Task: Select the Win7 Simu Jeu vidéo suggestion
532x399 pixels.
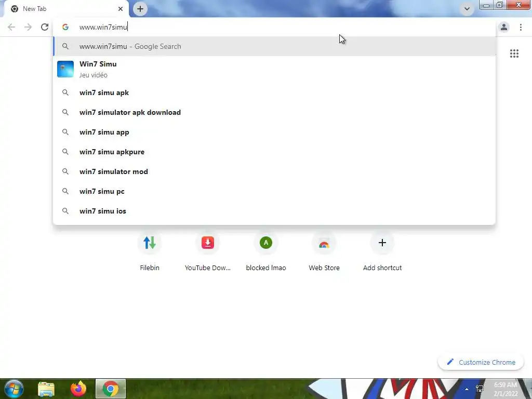Action: coord(274,69)
